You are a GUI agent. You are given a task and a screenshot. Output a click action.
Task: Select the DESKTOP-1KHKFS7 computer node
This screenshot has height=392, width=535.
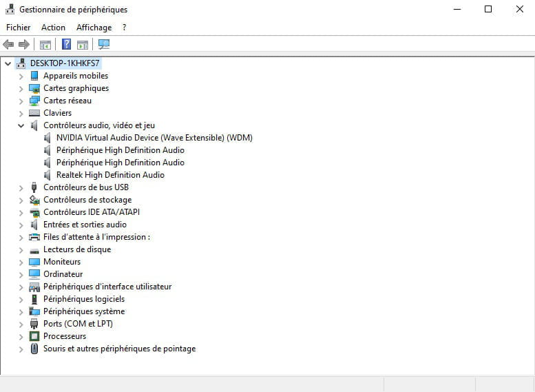(65, 63)
